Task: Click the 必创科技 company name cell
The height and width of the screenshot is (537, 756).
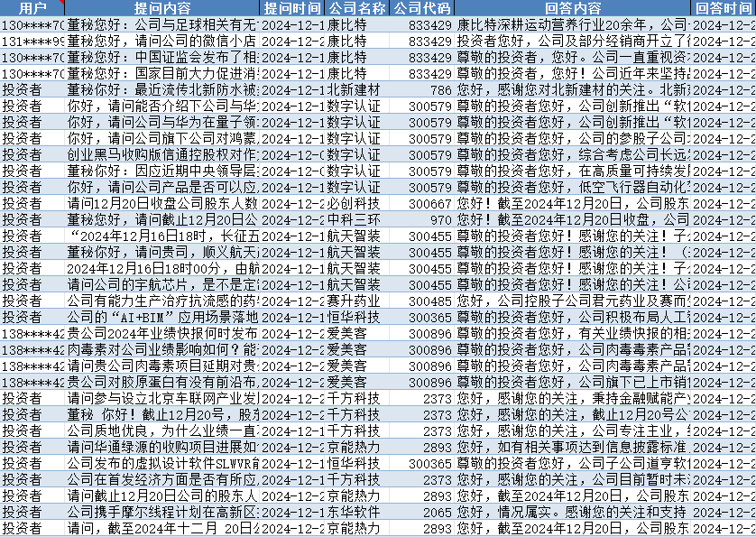Action: pyautogui.click(x=356, y=203)
